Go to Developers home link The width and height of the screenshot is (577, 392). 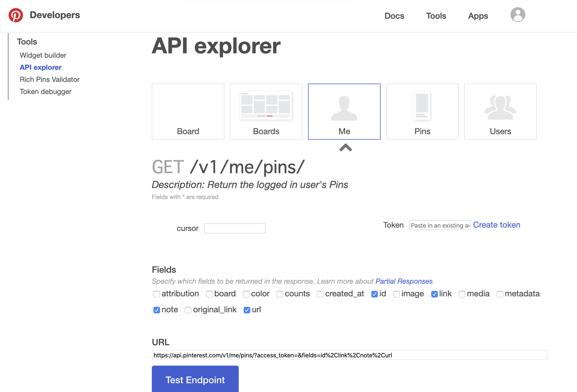(x=55, y=15)
